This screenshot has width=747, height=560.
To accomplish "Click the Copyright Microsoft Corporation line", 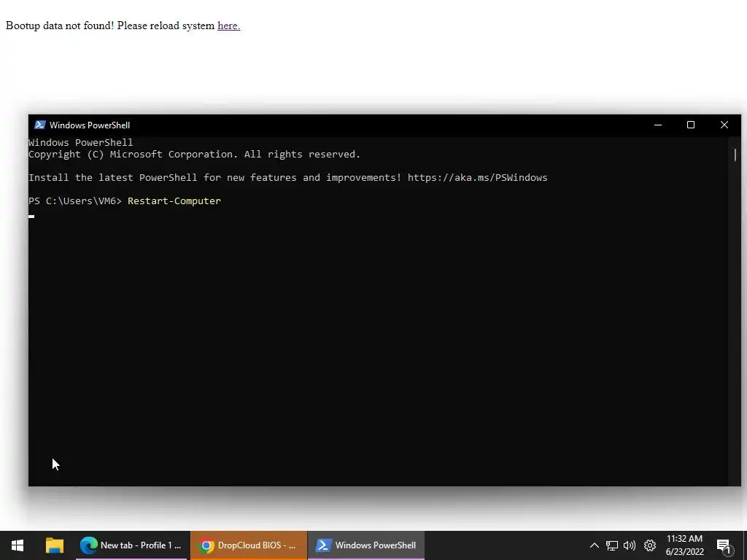I will coord(194,155).
